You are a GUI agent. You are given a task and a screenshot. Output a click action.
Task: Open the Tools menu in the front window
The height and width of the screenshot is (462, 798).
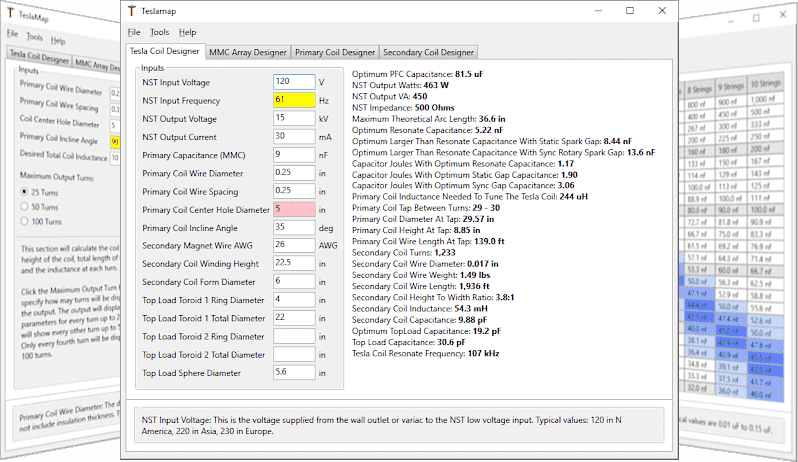(x=159, y=32)
